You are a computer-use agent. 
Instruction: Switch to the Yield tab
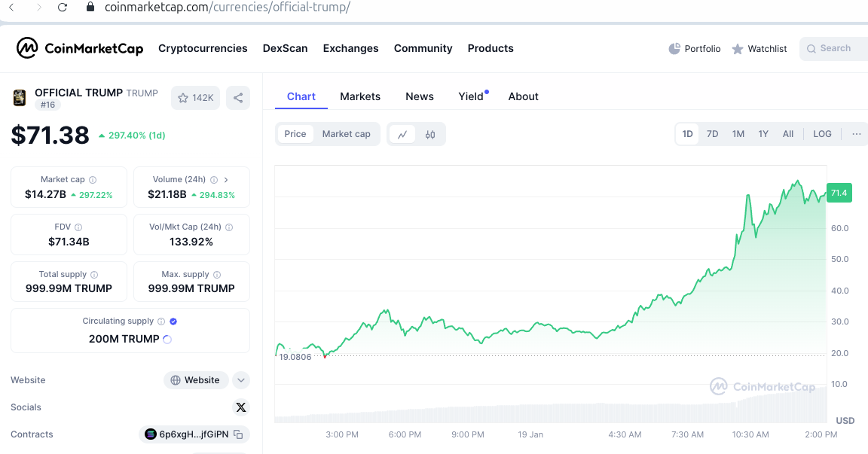coord(471,96)
